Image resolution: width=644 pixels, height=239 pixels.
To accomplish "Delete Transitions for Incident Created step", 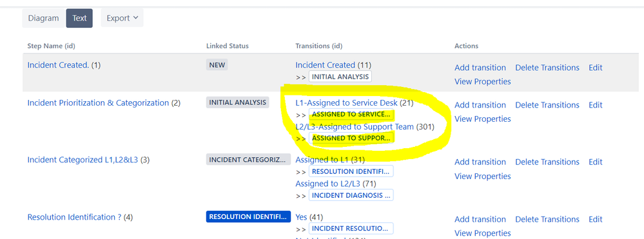I will [547, 68].
